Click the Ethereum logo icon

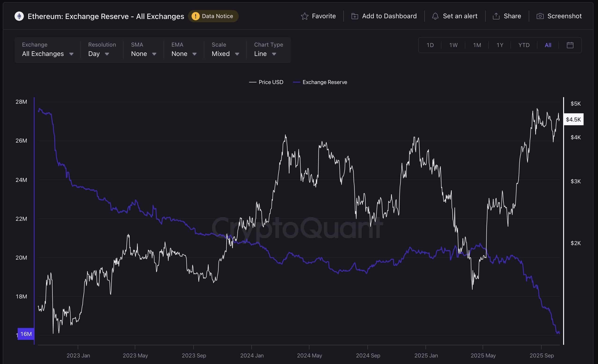click(19, 16)
